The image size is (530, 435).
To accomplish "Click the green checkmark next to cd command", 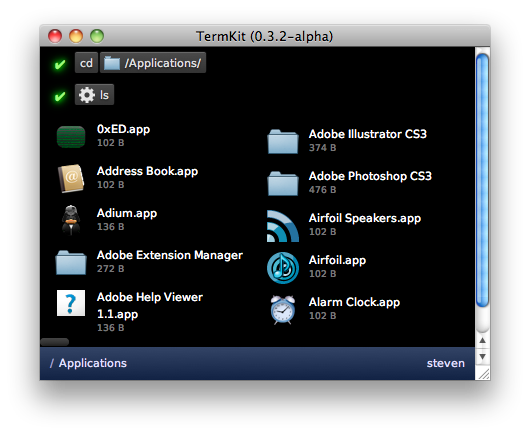I will [60, 64].
